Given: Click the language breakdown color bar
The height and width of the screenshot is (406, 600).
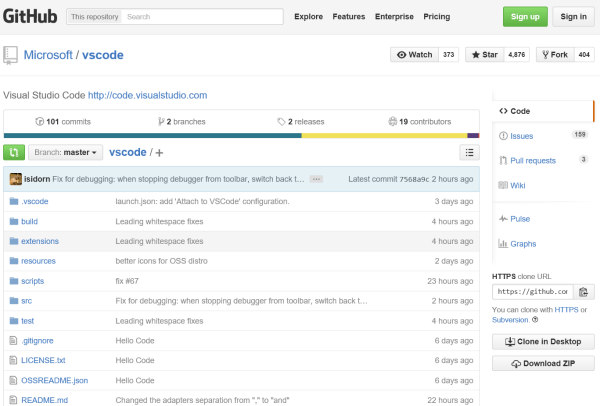Looking at the screenshot, I should (240, 136).
